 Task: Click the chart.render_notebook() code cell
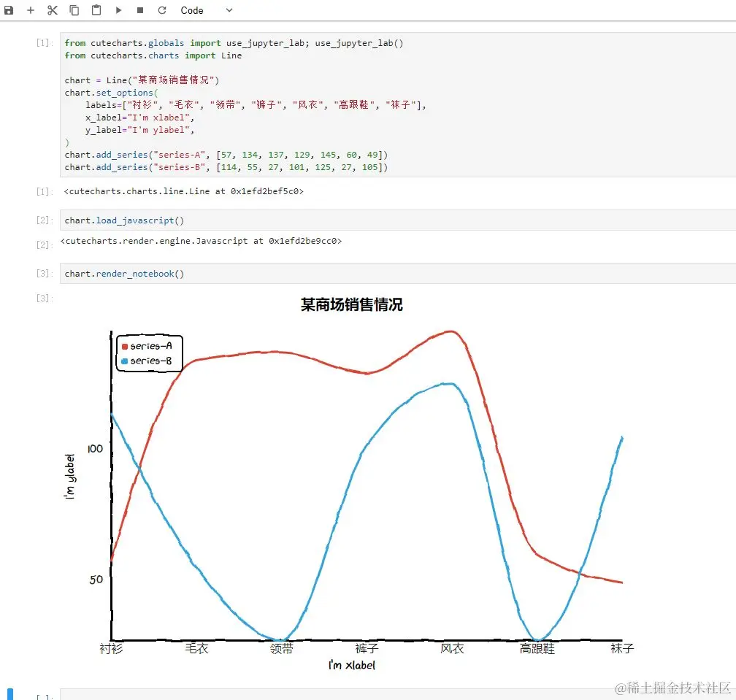(x=397, y=274)
